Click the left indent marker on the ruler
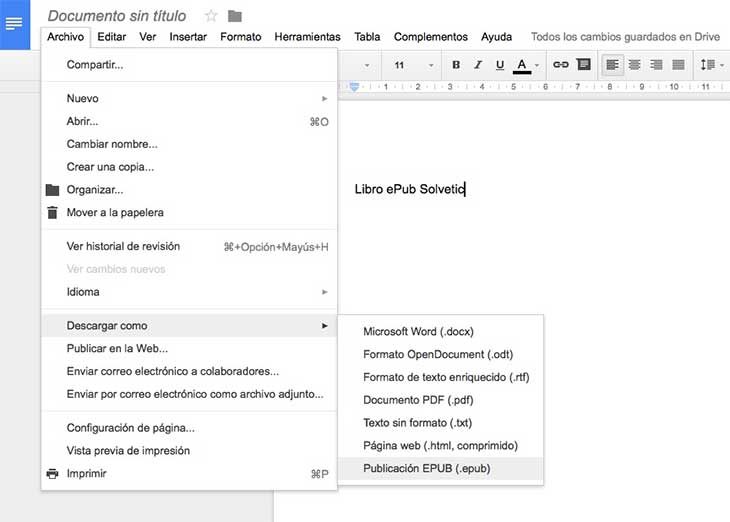 [354, 87]
